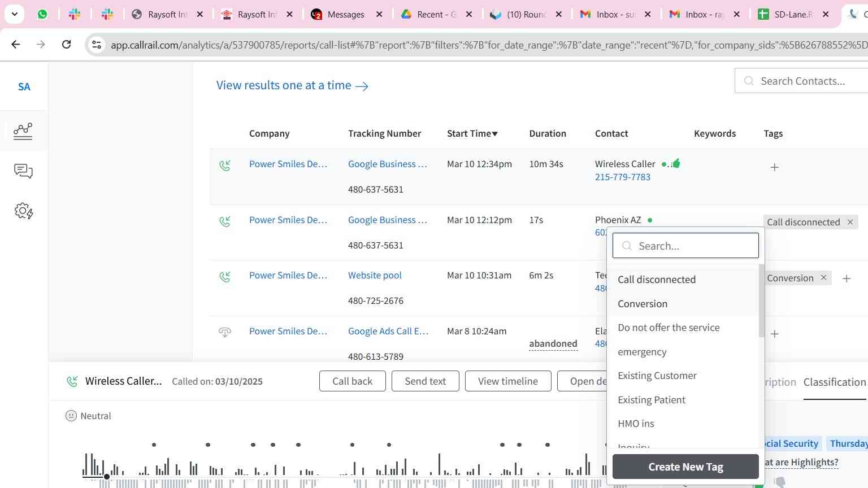
Task: Add tag with plus icon in Mar 8 row
Action: click(x=775, y=334)
